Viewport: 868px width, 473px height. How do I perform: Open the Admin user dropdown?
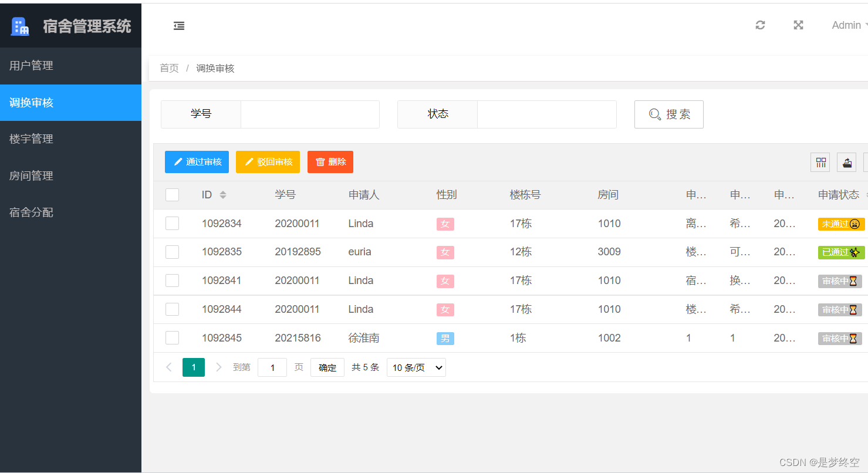(850, 25)
